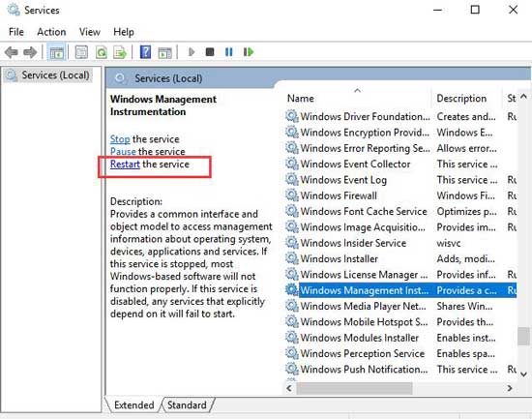
Task: Click the Export List toolbar icon
Action: 120,52
